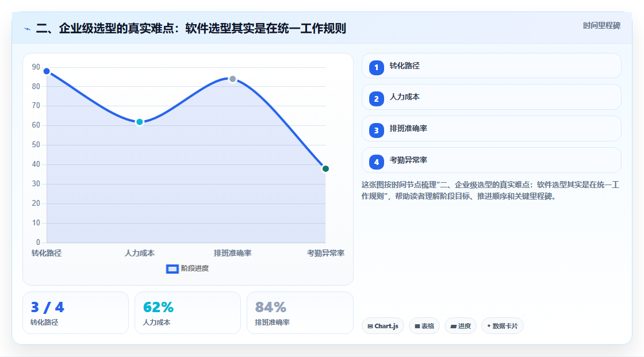Click the lightning icon beside the heading
The width and height of the screenshot is (644, 357).
pyautogui.click(x=28, y=29)
